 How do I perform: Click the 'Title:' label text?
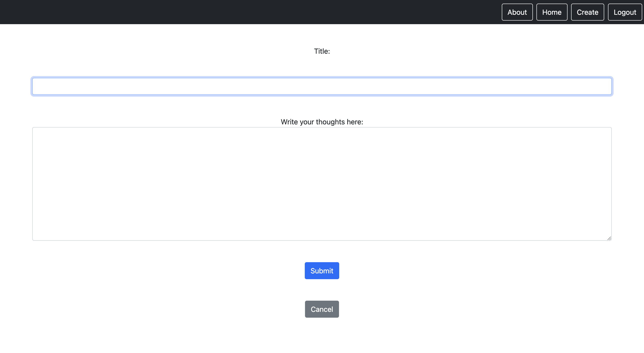coord(322,51)
